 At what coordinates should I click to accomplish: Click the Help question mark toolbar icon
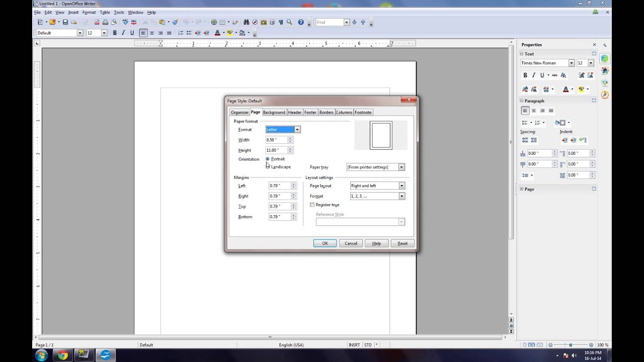pyautogui.click(x=301, y=22)
